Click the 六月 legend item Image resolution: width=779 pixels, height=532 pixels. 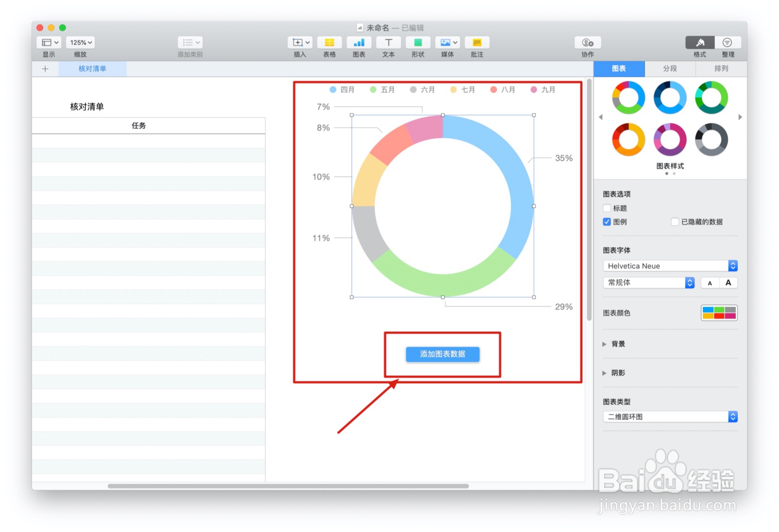click(423, 90)
